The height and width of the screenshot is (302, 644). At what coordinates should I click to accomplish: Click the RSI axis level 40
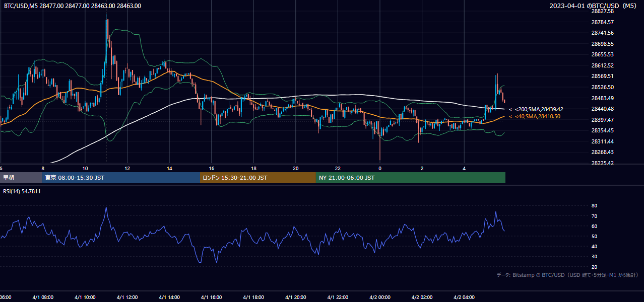coord(594,246)
